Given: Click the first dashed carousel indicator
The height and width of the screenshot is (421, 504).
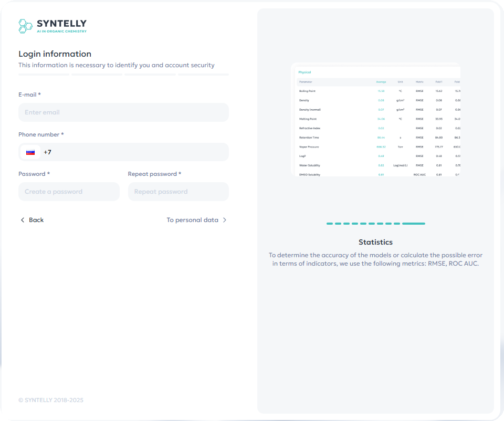Looking at the screenshot, I should pos(330,223).
